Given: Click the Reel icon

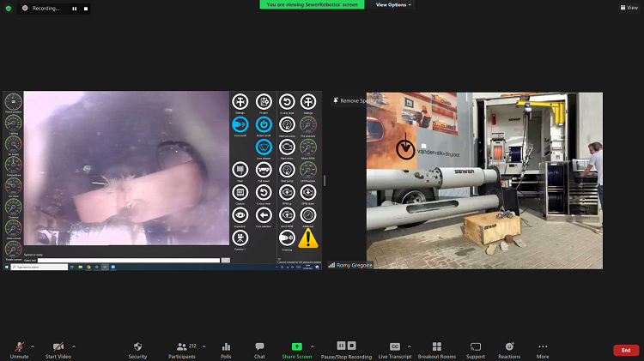Looking at the screenshot, I should (x=240, y=170).
